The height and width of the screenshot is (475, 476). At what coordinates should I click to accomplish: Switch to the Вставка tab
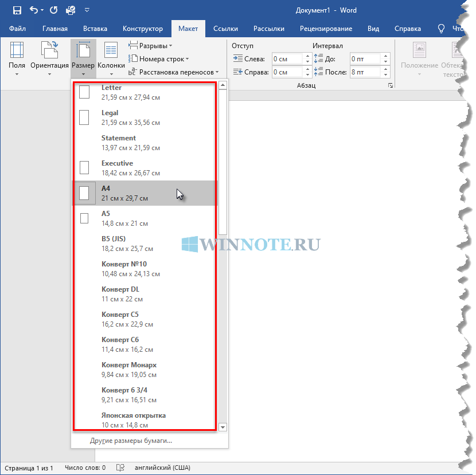click(95, 29)
